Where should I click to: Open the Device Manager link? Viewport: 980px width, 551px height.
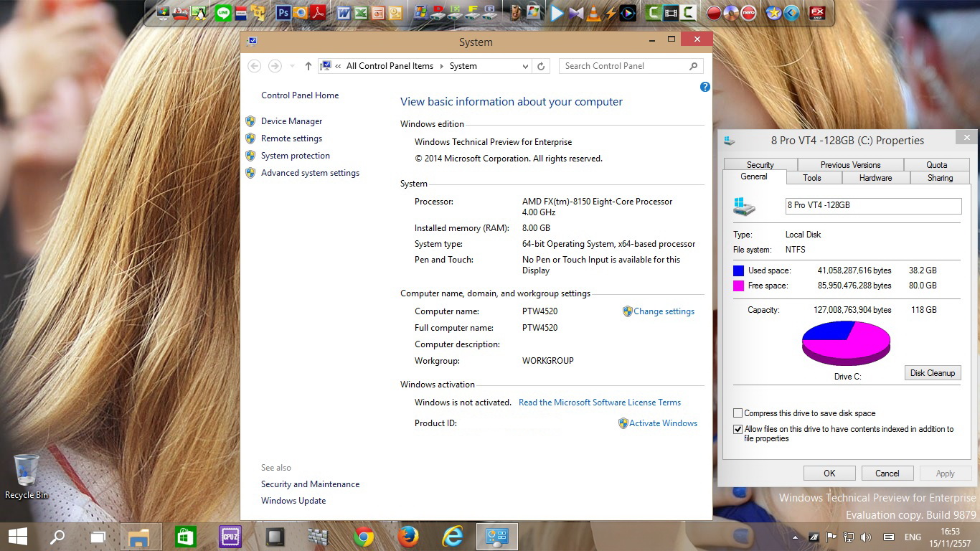[x=291, y=121]
